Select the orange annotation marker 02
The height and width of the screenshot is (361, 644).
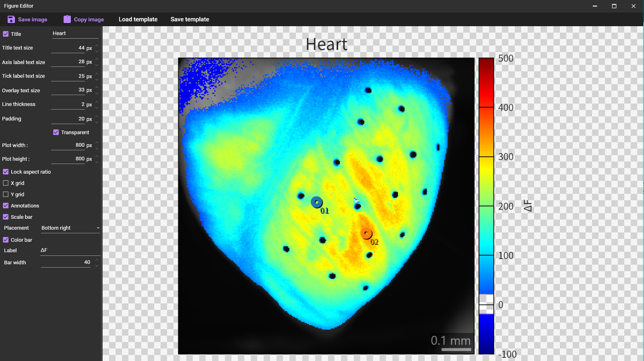tap(366, 233)
